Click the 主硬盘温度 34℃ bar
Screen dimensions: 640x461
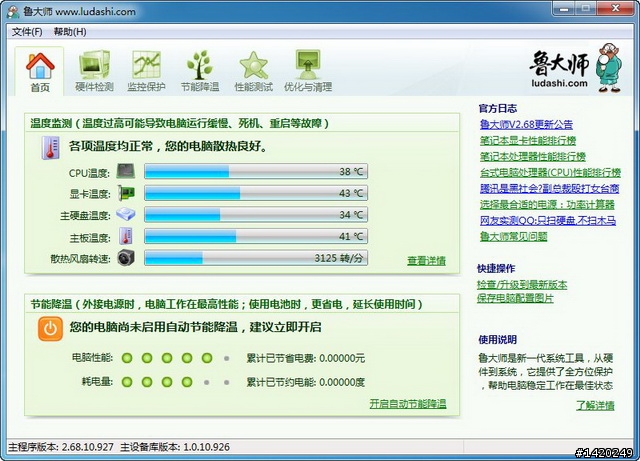(256, 214)
